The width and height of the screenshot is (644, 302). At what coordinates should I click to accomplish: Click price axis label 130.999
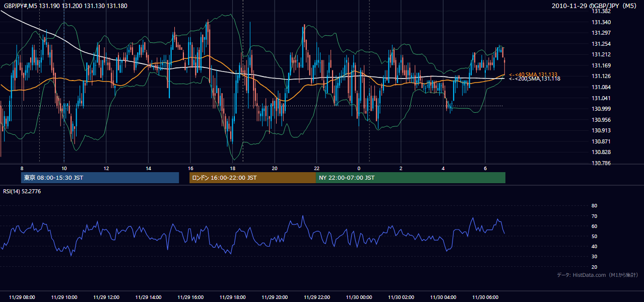pos(601,109)
